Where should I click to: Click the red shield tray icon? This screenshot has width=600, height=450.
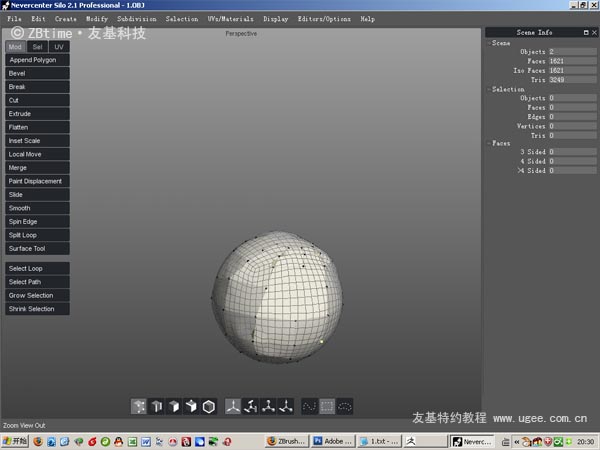tap(548, 442)
